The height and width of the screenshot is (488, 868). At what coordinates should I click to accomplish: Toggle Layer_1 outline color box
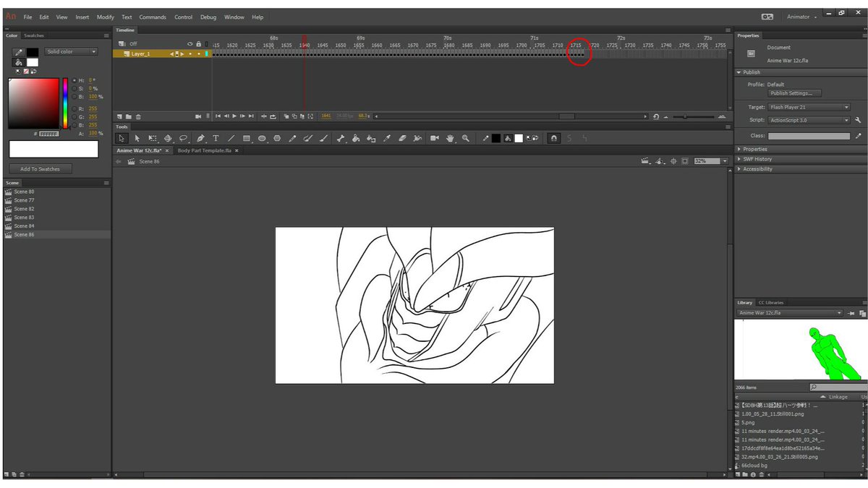pos(207,53)
